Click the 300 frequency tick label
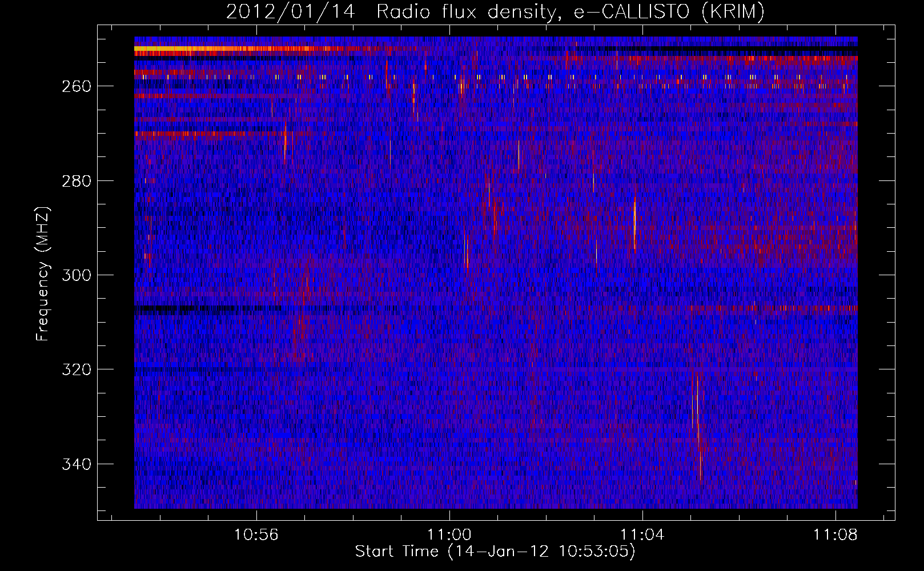 [75, 275]
